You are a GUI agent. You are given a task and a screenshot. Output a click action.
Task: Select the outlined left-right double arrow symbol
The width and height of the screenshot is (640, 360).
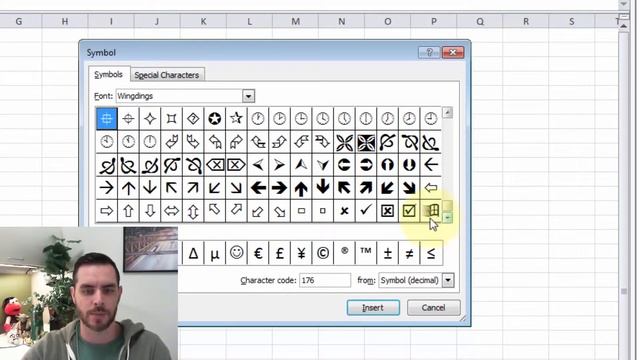point(171,211)
